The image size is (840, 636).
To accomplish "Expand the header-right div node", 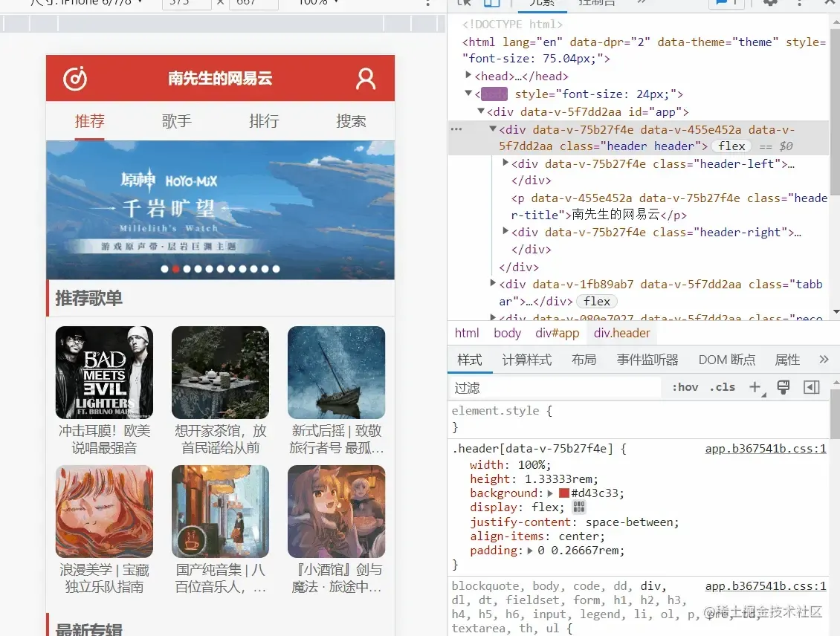I will click(505, 231).
